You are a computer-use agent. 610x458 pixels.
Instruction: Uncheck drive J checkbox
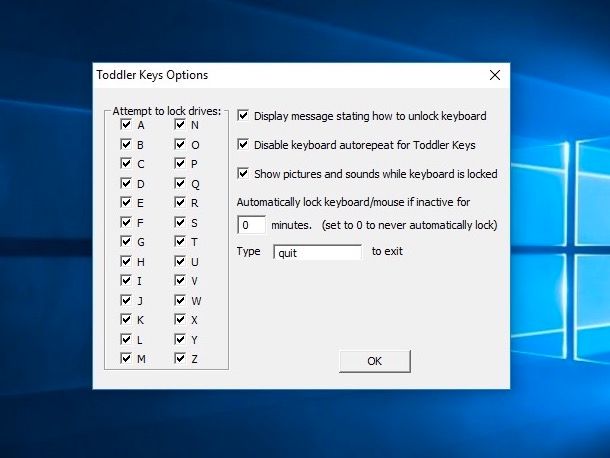pos(126,300)
